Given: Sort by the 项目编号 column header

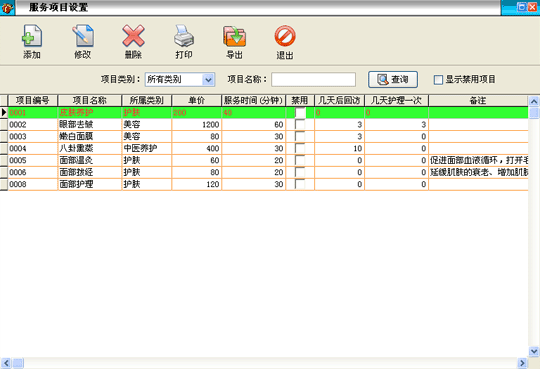Looking at the screenshot, I should click(33, 100).
